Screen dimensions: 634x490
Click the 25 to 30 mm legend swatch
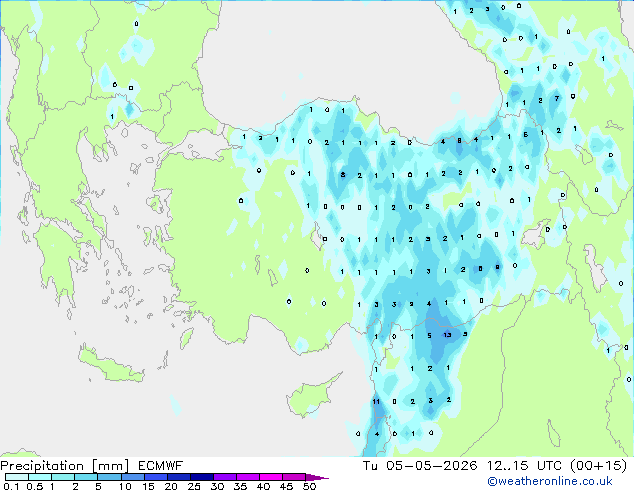(x=201, y=477)
